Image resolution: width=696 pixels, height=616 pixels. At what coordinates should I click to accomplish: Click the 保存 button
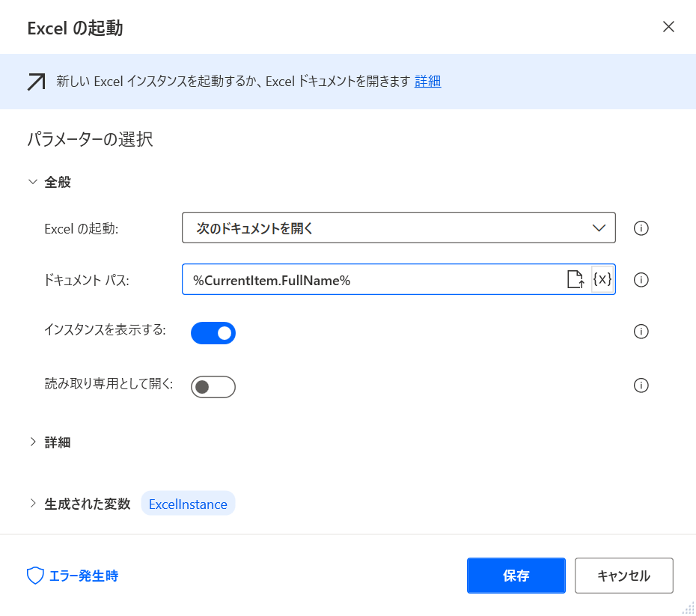[x=516, y=576]
